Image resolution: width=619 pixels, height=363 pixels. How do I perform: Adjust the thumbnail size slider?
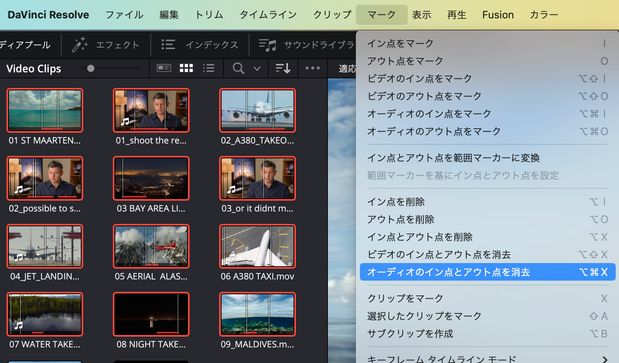(x=90, y=68)
